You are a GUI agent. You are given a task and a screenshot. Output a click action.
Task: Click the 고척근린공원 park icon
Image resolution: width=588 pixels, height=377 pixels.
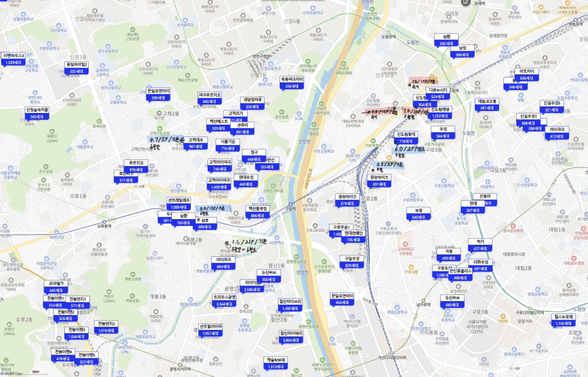pos(159,128)
